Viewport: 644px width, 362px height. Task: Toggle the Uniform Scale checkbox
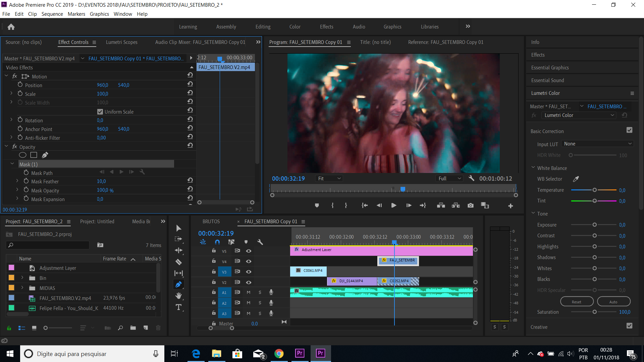point(100,112)
